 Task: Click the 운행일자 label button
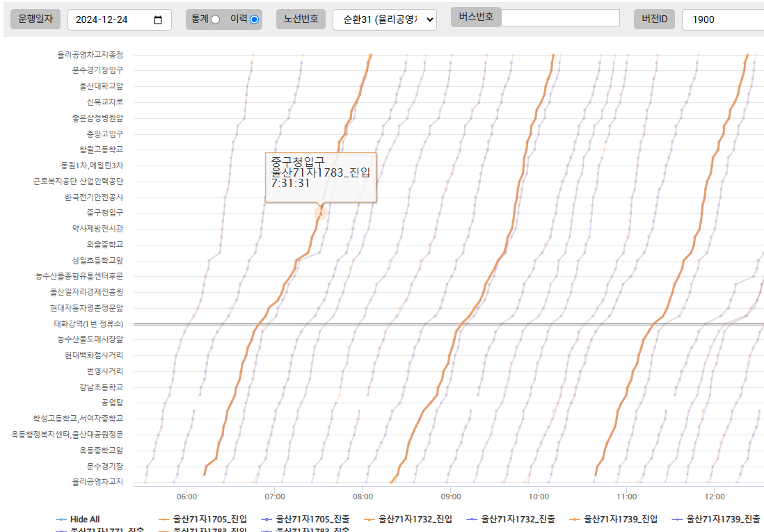[x=35, y=19]
